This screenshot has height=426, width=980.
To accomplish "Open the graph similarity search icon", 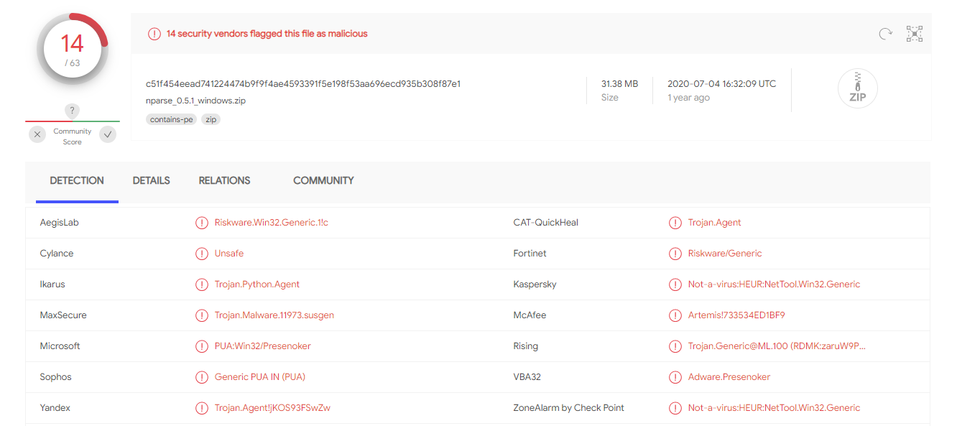I will (915, 34).
